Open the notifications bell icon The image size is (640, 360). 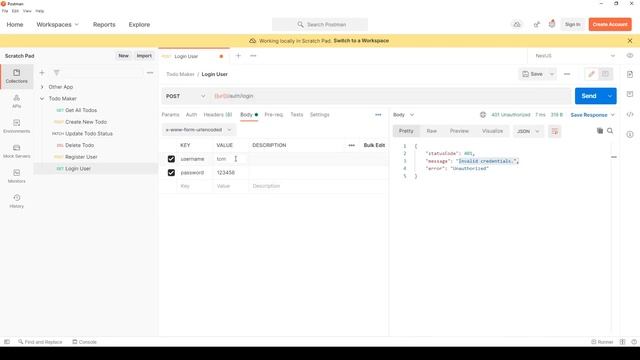(x=552, y=24)
